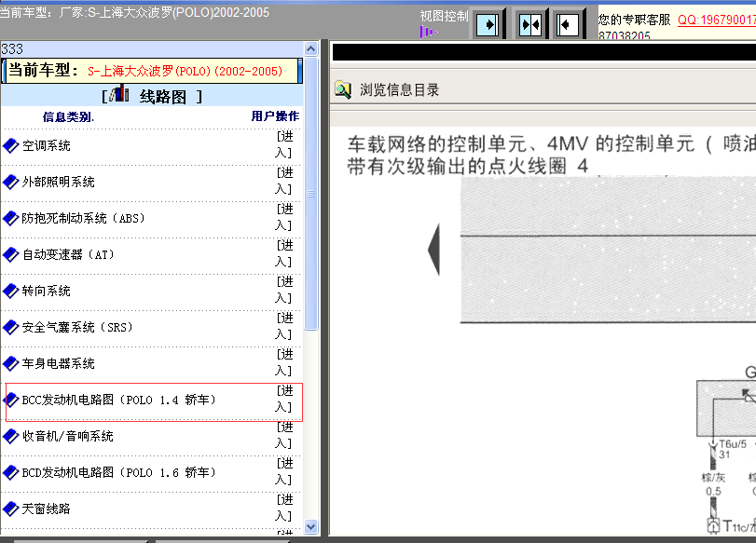Select the 外部照明系统 category text

tap(59, 182)
